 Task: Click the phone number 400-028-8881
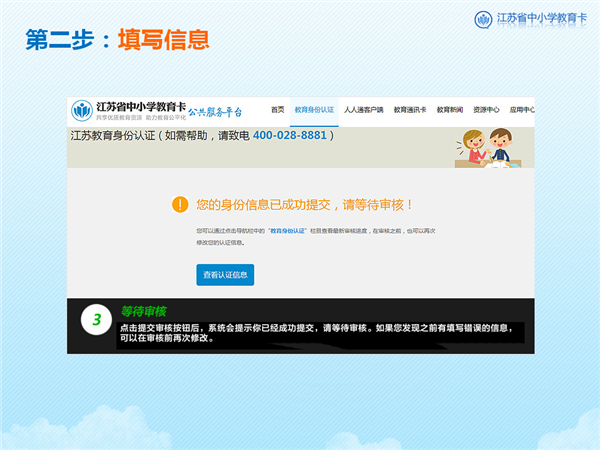click(x=290, y=135)
